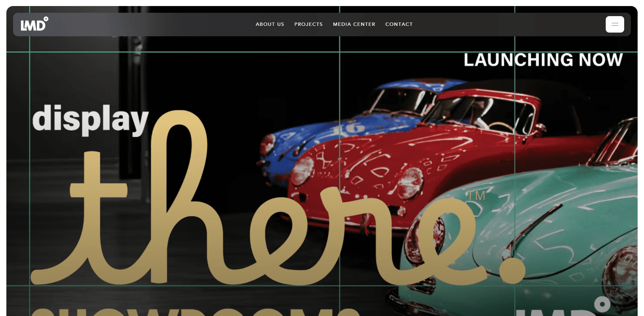Open the Projects nav item

308,24
